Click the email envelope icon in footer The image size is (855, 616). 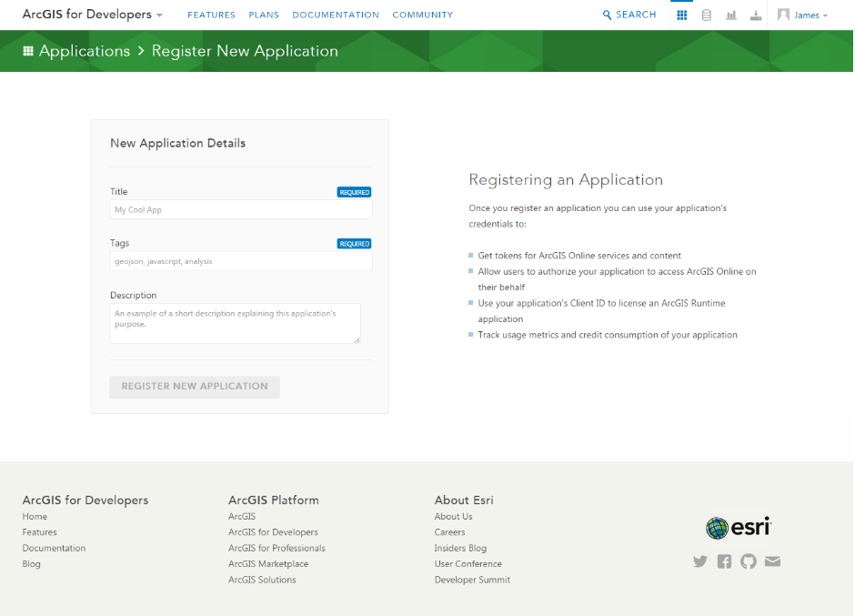pyautogui.click(x=772, y=561)
